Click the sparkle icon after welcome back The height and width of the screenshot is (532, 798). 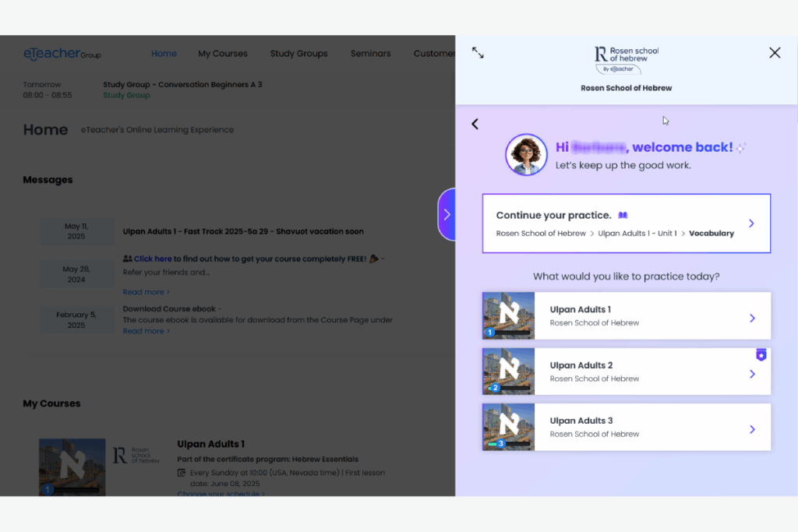click(x=741, y=147)
